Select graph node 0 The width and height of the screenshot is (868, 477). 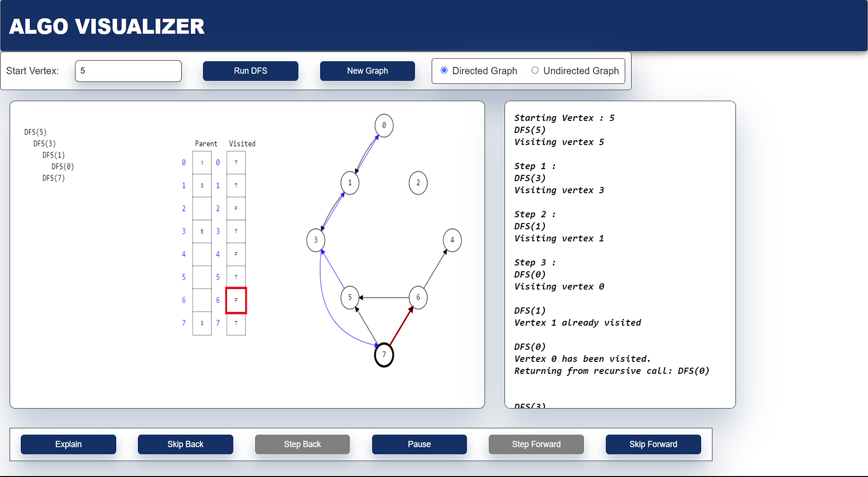tap(384, 125)
